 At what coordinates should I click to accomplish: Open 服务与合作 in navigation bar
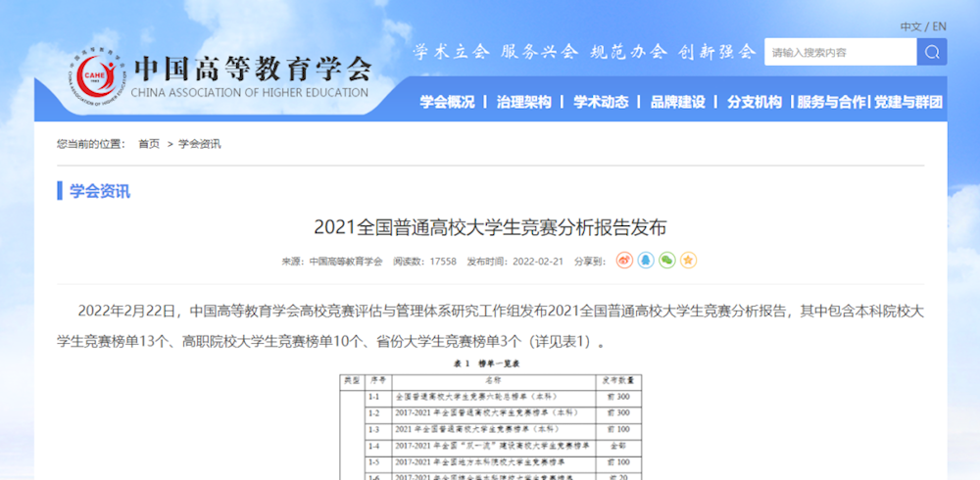pos(831,102)
